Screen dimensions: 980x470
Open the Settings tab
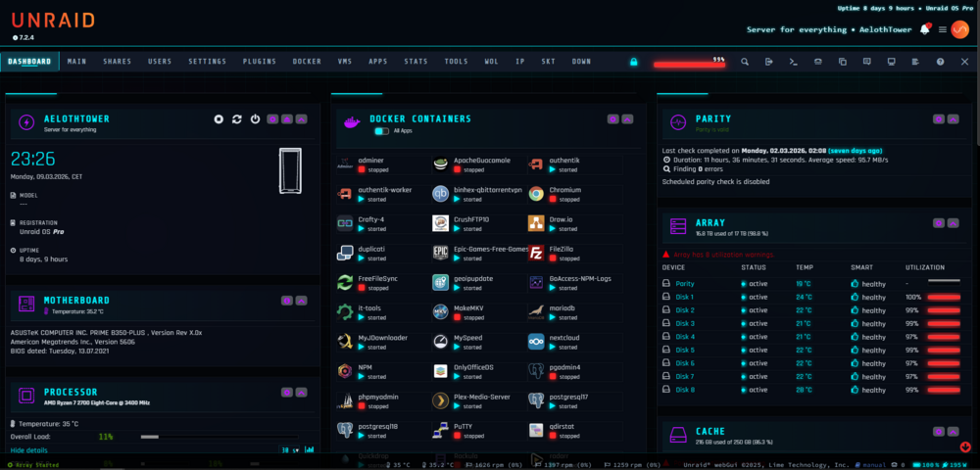click(208, 62)
